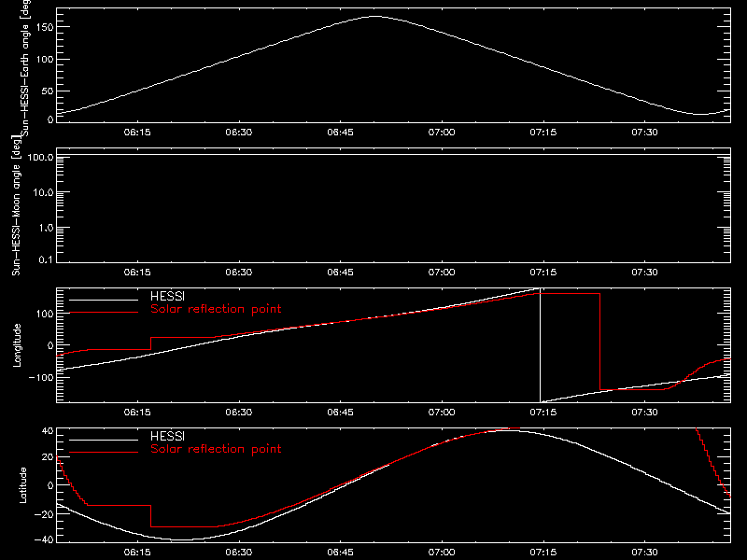Click the 20 tick on Latitude plot
The height and width of the screenshot is (560, 747).
tap(48, 457)
